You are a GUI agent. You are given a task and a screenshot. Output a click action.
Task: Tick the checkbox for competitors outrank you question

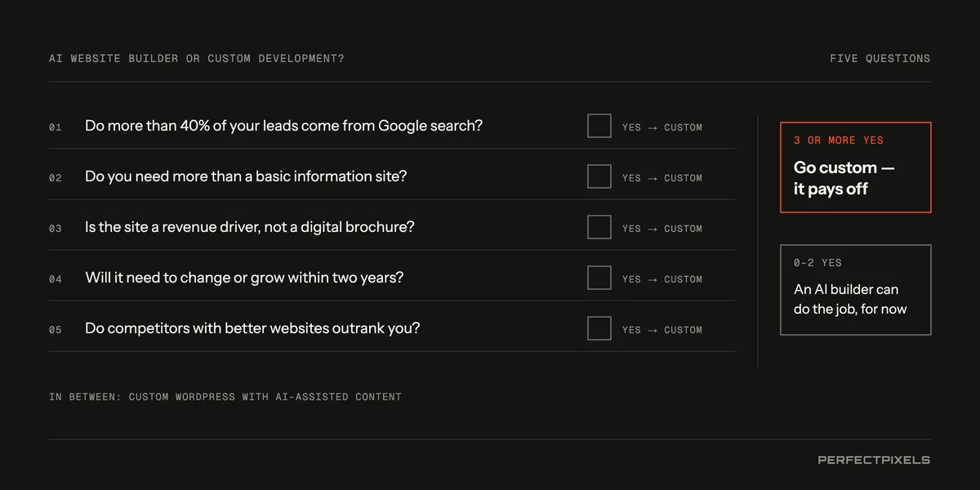(x=599, y=328)
